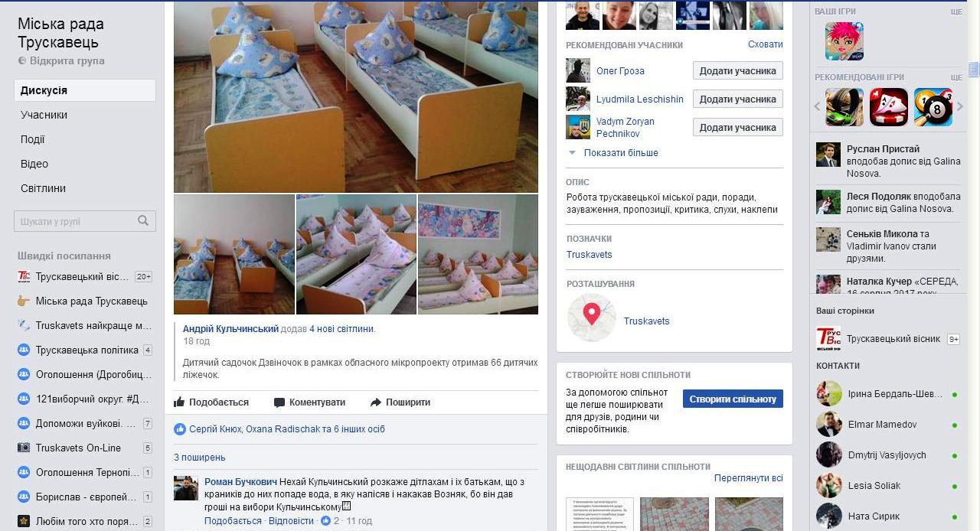
Task: Click the Трускавецький вісник page icon
Action: [x=828, y=338]
